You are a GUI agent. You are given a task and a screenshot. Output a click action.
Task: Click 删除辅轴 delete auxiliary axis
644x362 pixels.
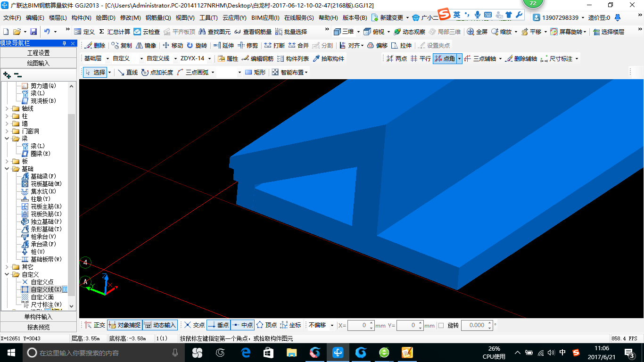(521, 59)
